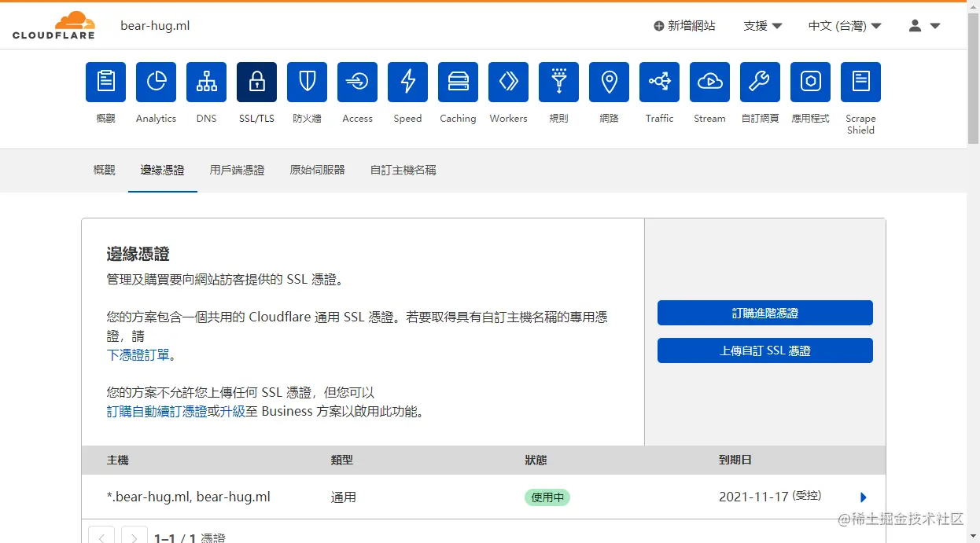The width and height of the screenshot is (980, 543).
Task: Click the 通用 type cell
Action: 344,497
